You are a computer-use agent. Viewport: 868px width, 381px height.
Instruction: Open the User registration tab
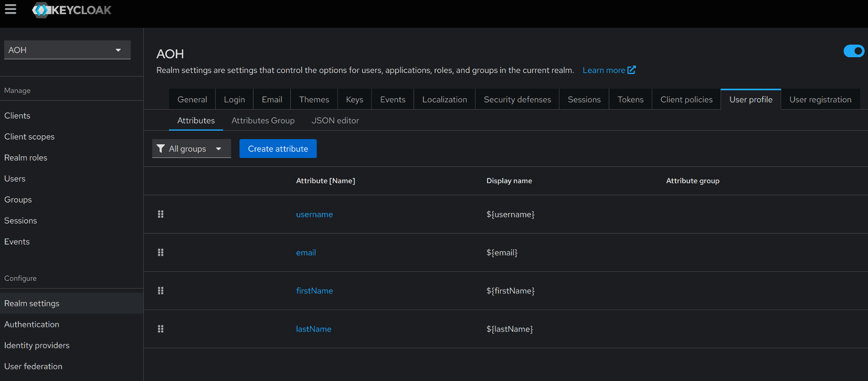tap(820, 99)
